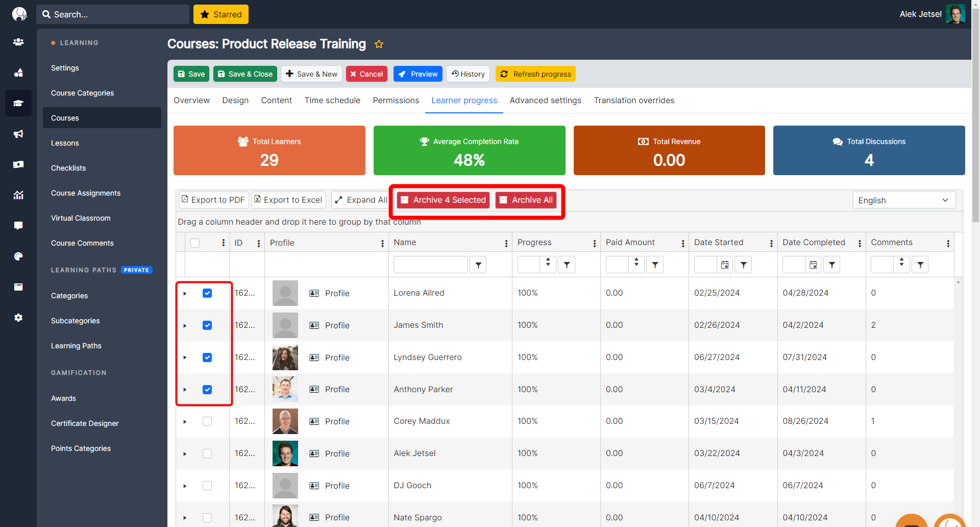Click the Progress filter spinner up arrow
980x527 pixels.
548,261
